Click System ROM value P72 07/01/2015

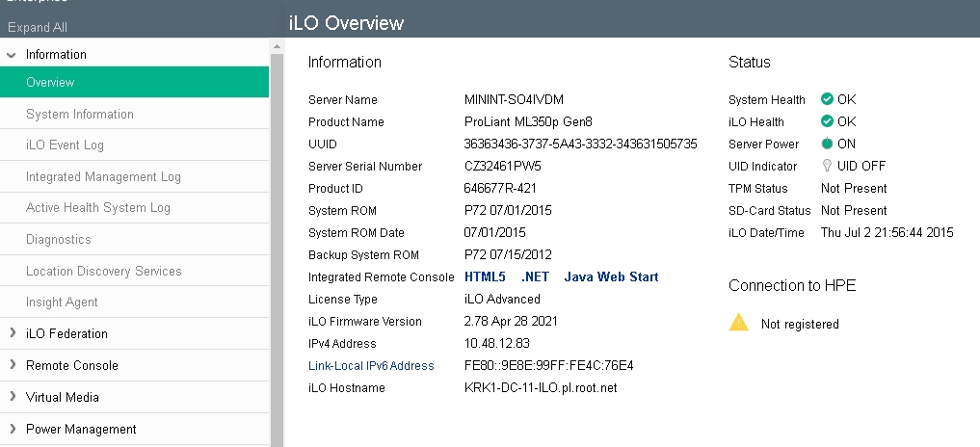pyautogui.click(x=508, y=210)
